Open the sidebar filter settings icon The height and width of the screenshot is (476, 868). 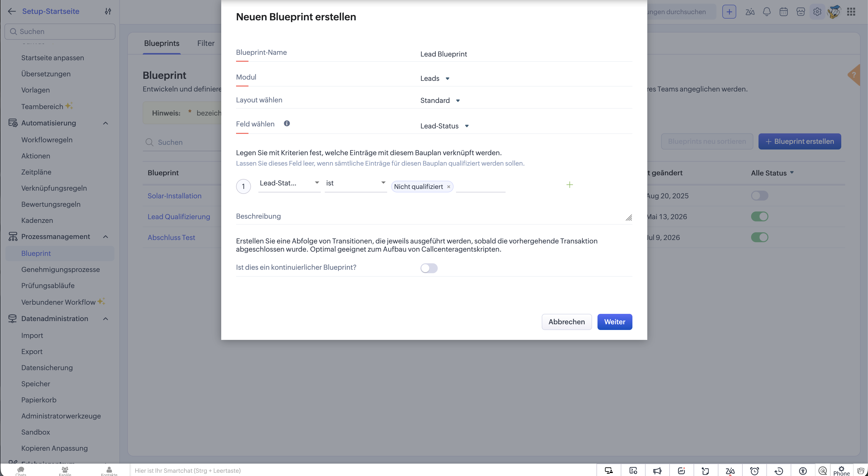click(x=108, y=11)
